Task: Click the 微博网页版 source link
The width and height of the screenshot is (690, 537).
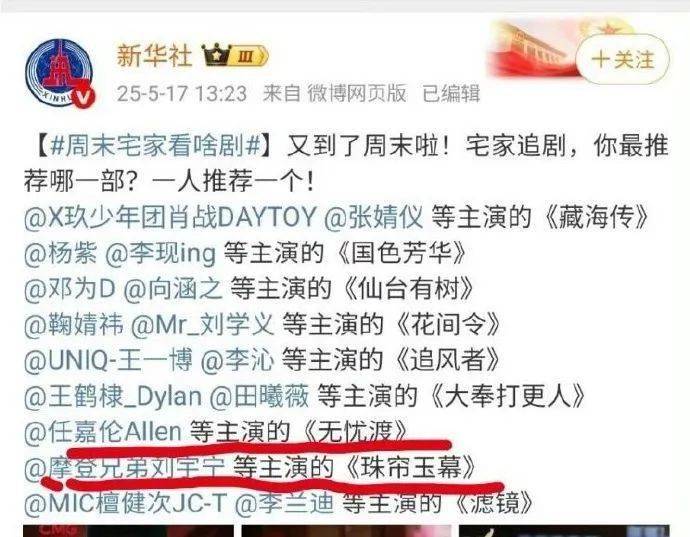Action: 356,93
